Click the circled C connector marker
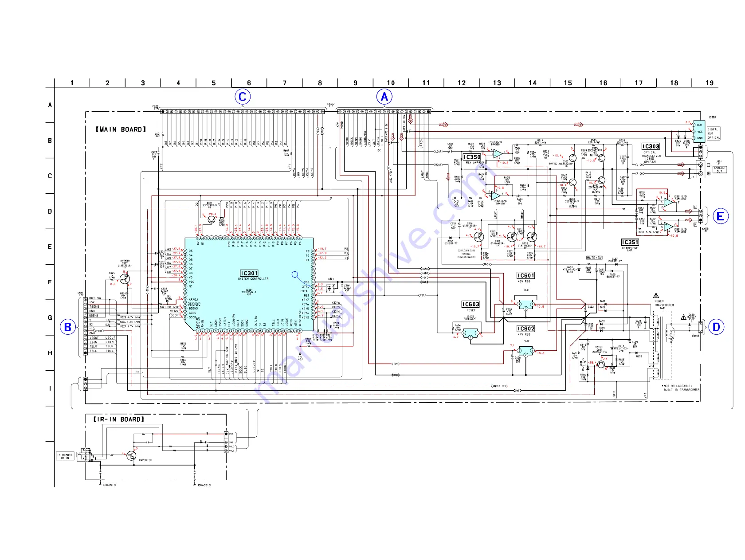The width and height of the screenshot is (745, 560). pos(243,97)
